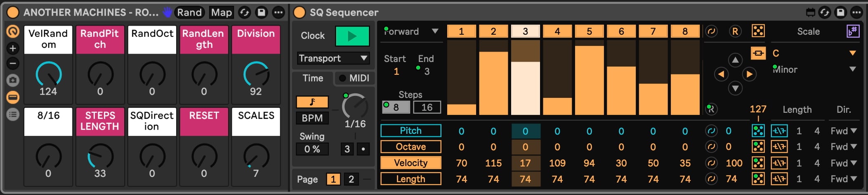Click the 1/16 rate knob

tap(355, 106)
